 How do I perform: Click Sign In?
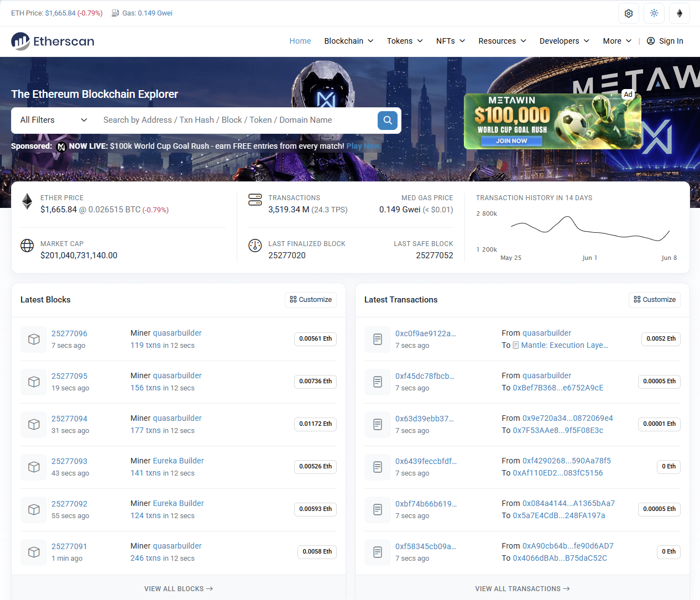[x=665, y=41]
